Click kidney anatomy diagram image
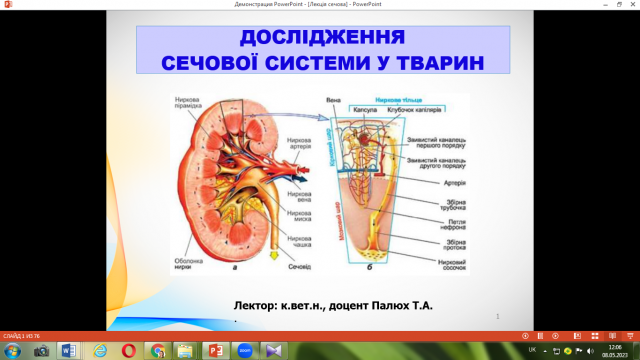 [320, 184]
